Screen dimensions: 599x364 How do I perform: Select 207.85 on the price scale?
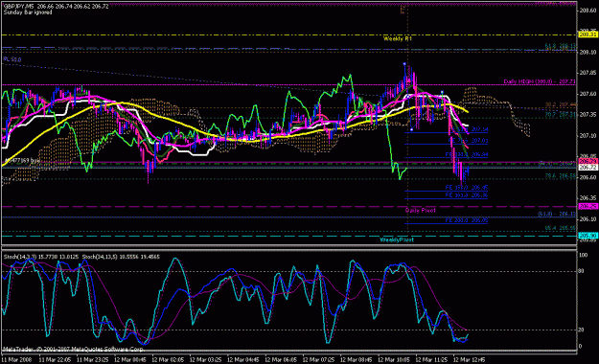(x=587, y=73)
